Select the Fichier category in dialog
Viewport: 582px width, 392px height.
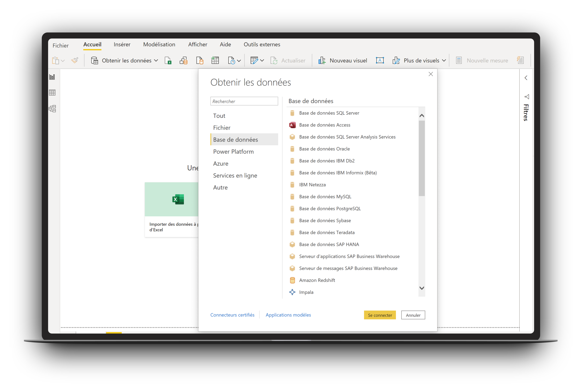click(244, 128)
